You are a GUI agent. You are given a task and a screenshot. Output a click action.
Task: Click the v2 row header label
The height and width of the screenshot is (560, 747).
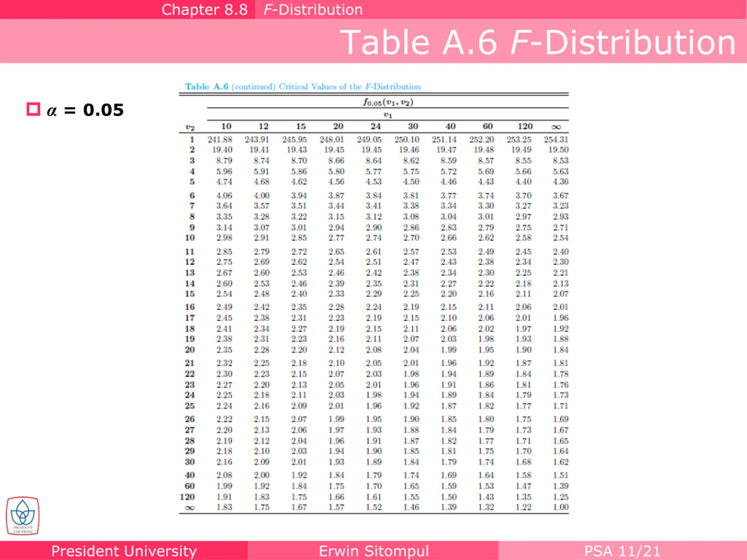(x=190, y=127)
